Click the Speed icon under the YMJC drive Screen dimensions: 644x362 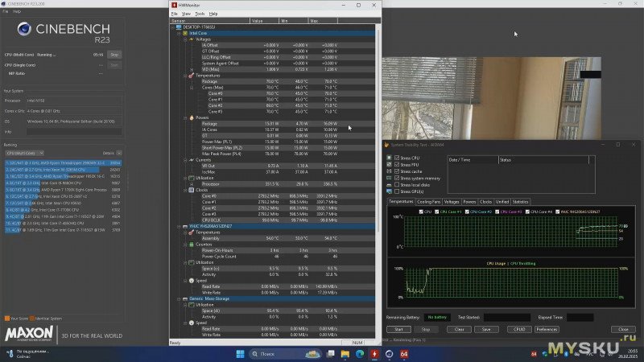point(192,281)
